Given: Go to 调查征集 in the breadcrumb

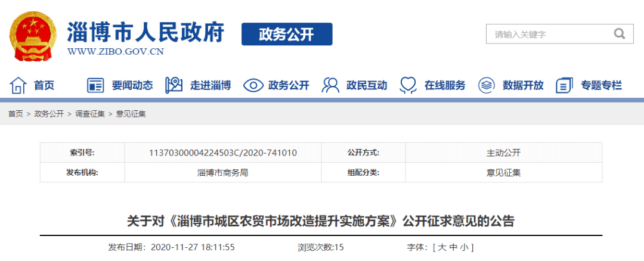Looking at the screenshot, I should (x=89, y=114).
